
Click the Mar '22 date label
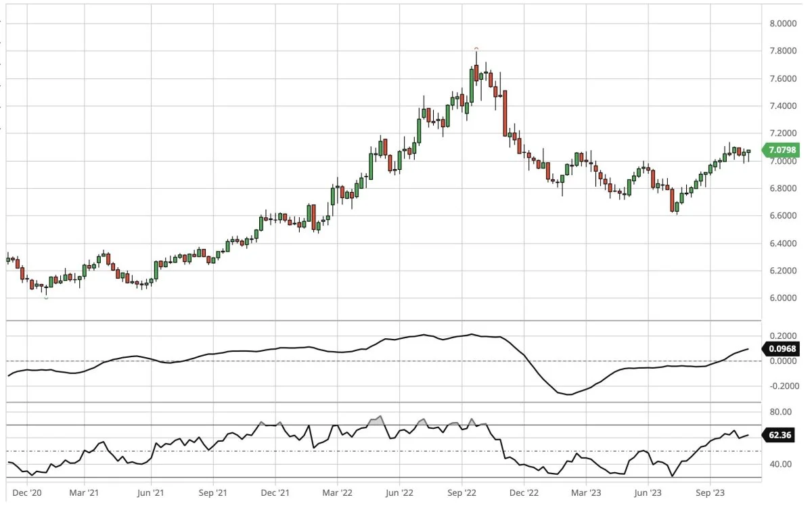(x=337, y=494)
